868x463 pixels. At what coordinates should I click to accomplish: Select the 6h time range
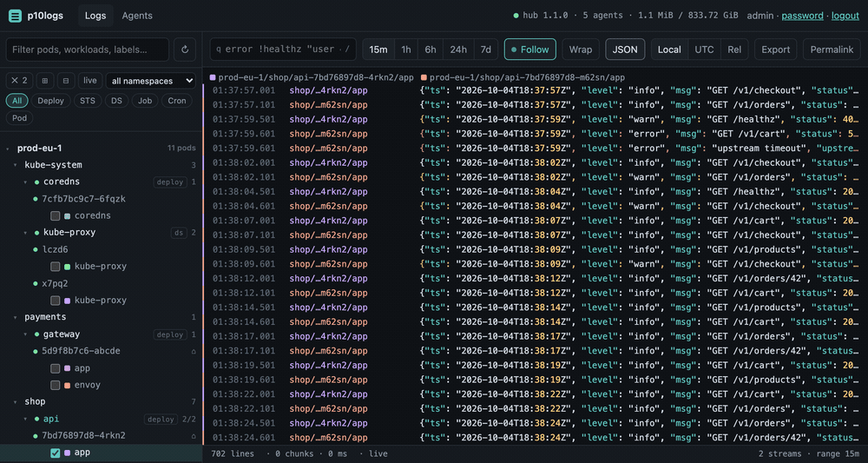click(431, 50)
